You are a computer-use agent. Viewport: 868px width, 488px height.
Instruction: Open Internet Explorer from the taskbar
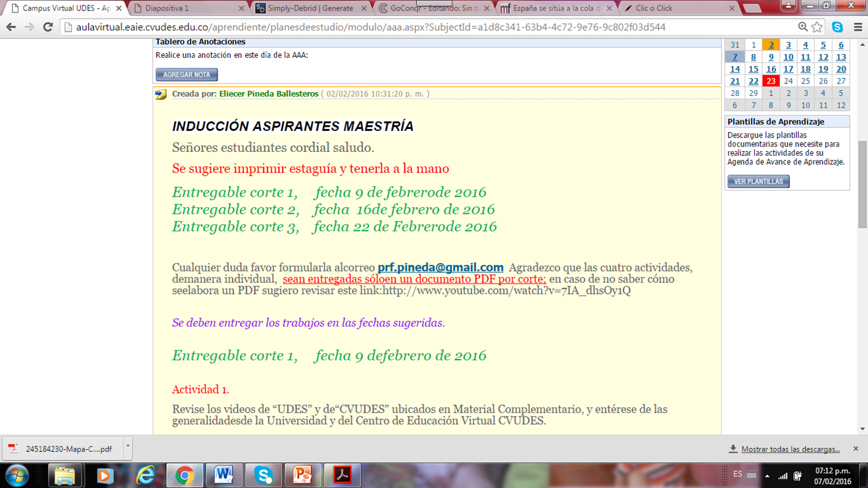coord(145,475)
